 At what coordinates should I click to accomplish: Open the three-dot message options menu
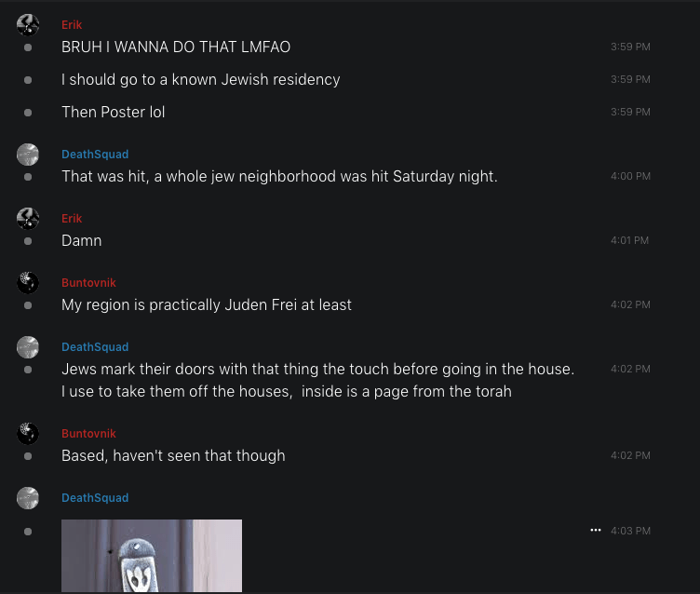(596, 530)
